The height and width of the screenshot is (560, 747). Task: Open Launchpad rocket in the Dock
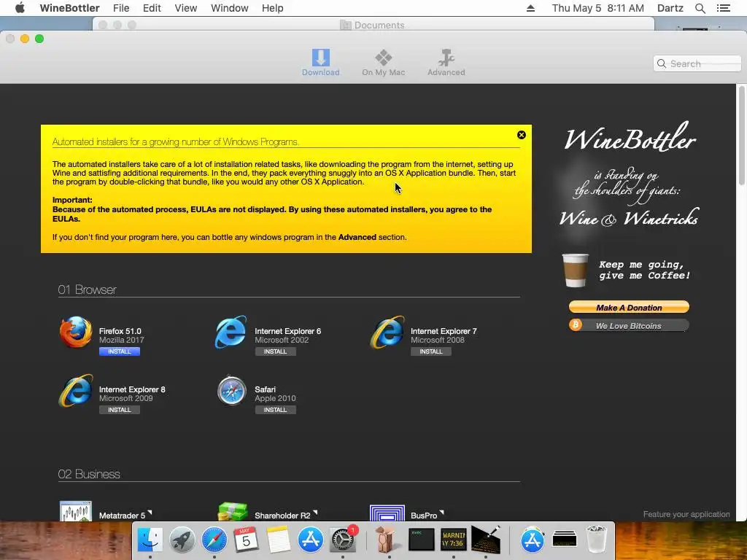click(182, 540)
